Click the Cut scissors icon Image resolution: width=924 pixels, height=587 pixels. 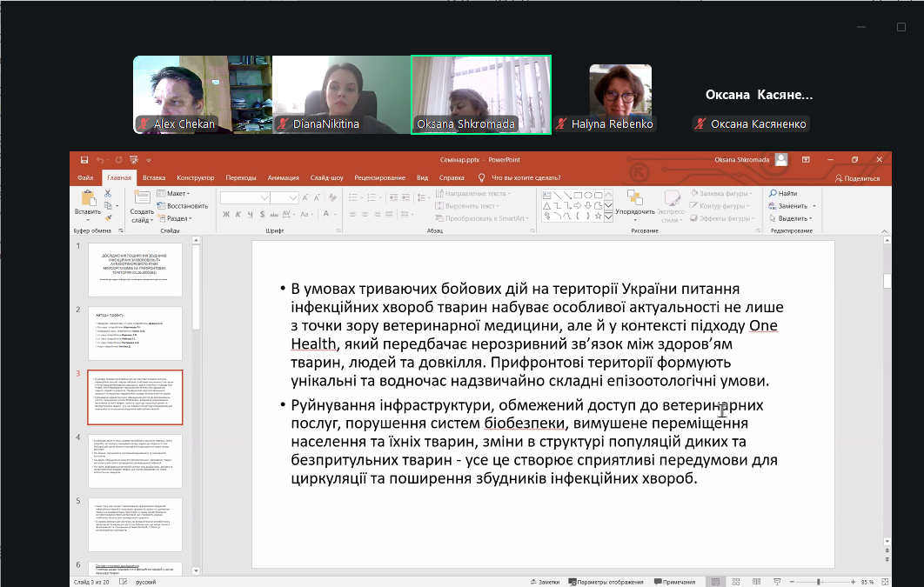[108, 193]
